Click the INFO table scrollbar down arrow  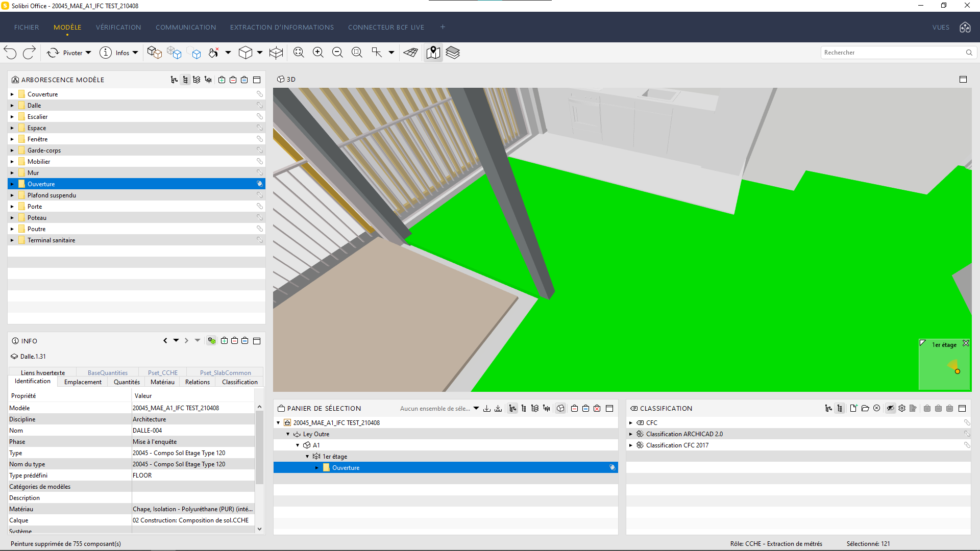pyautogui.click(x=259, y=529)
